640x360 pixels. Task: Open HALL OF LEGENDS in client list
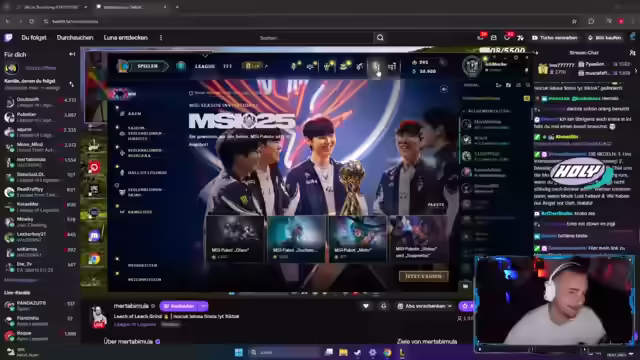tap(147, 173)
